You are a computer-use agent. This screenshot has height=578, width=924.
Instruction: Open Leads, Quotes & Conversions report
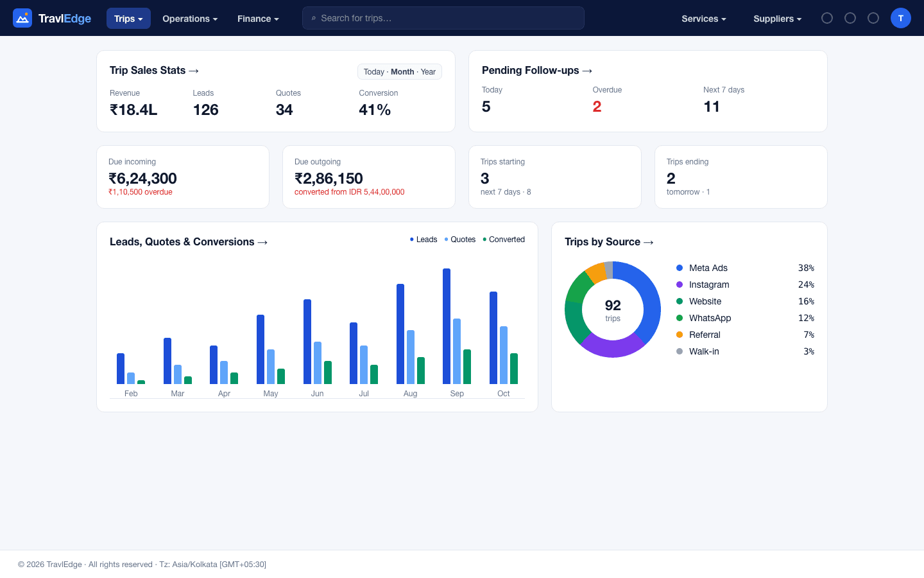(x=189, y=242)
